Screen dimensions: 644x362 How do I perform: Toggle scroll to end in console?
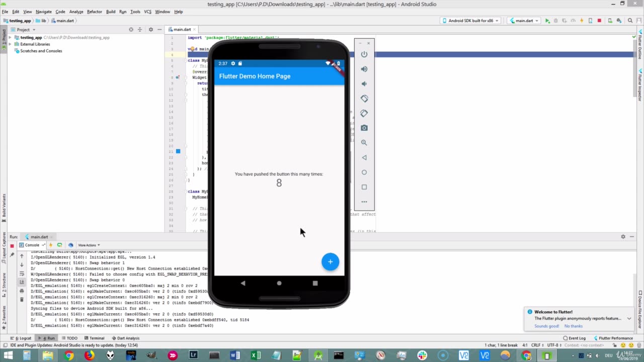click(22, 282)
